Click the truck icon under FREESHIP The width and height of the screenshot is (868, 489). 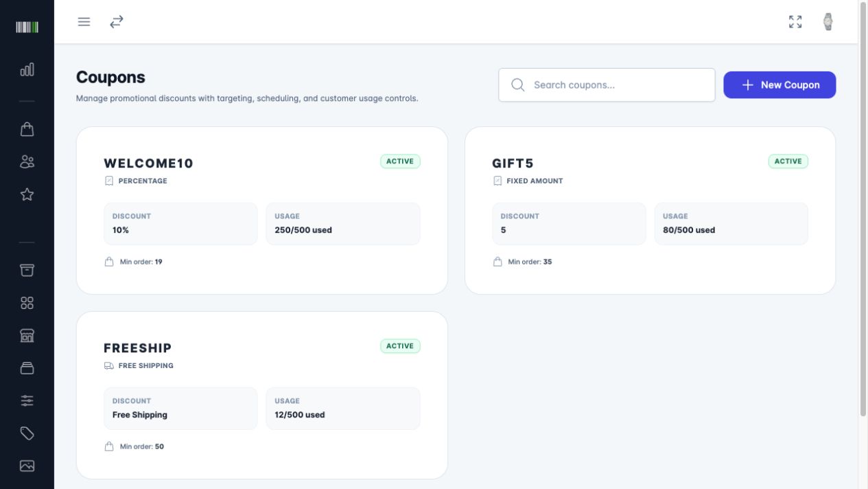tap(108, 365)
